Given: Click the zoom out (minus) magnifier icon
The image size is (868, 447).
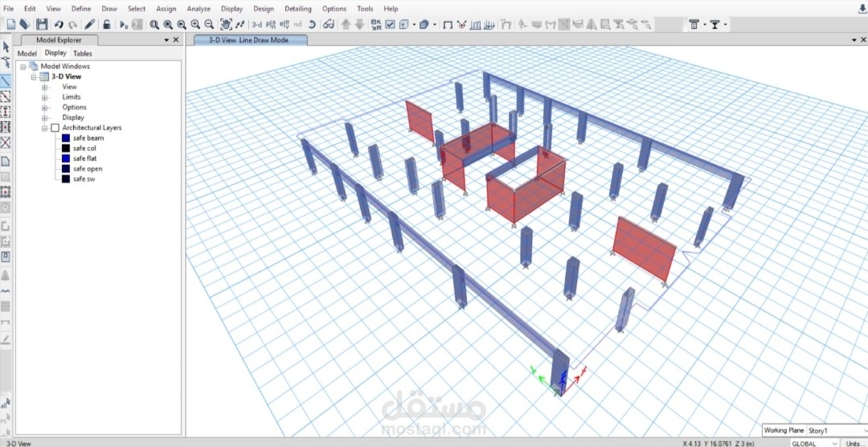Looking at the screenshot, I should [x=209, y=24].
